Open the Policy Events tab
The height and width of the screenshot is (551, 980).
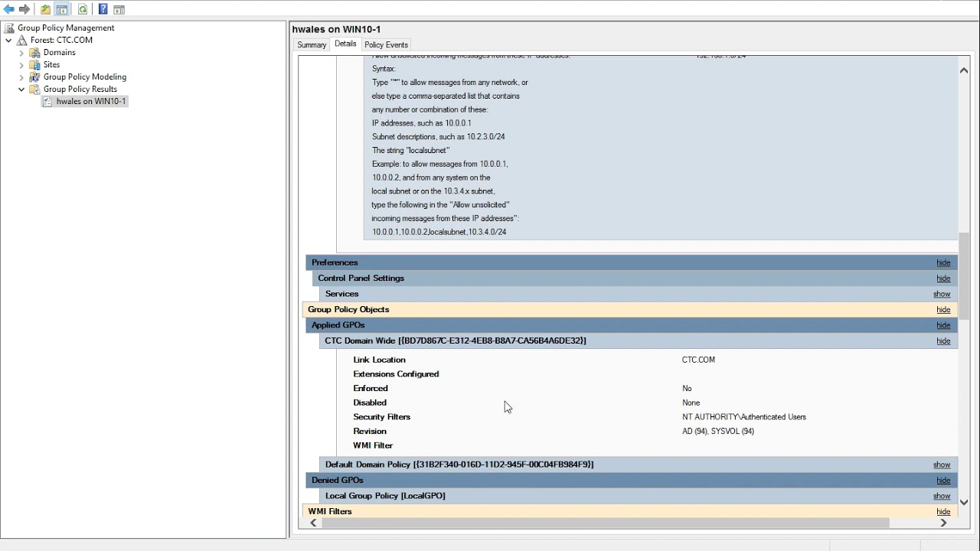point(386,45)
